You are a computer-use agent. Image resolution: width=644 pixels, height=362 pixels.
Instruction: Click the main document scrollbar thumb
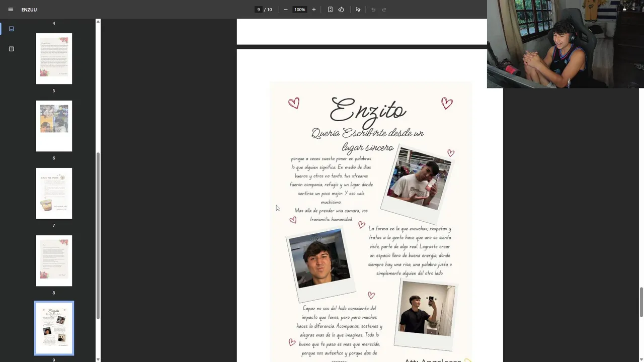pos(641,302)
